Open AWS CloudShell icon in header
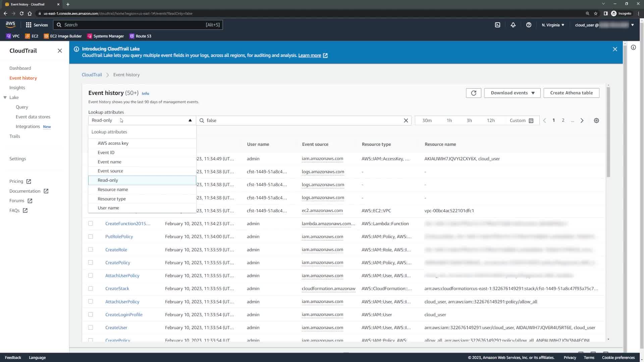The image size is (644, 362). [x=497, y=25]
